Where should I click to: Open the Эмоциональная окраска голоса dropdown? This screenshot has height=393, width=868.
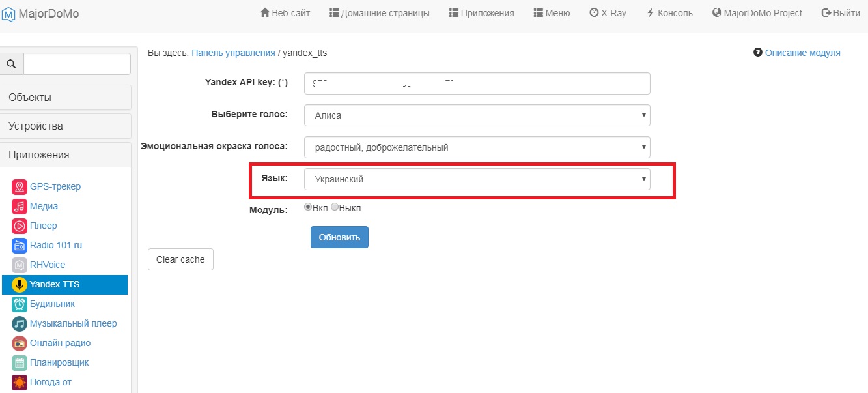coord(477,147)
